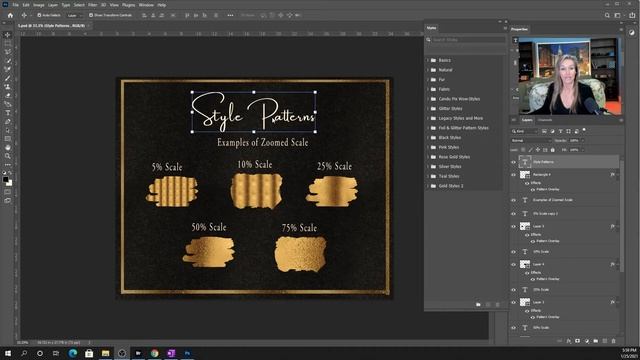640x360 pixels.
Task: Open the File menu
Action: point(15,5)
